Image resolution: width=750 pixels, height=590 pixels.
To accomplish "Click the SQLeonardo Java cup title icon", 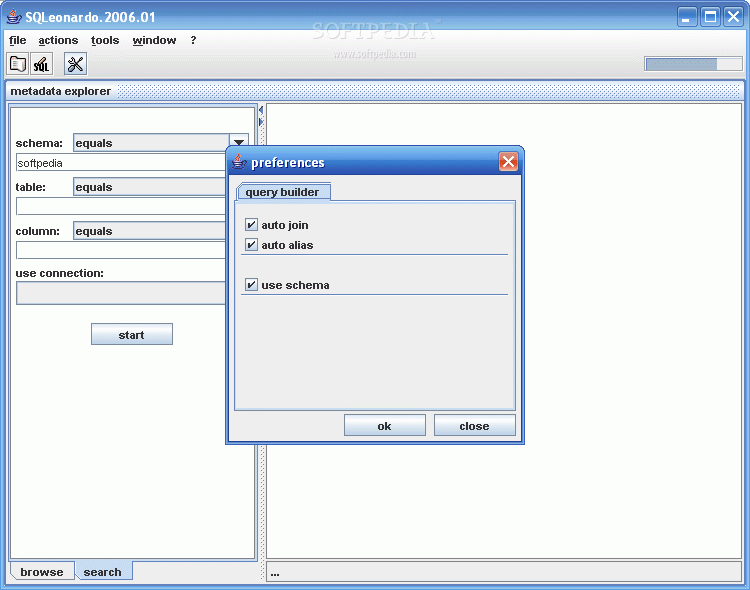I will click(x=14, y=17).
